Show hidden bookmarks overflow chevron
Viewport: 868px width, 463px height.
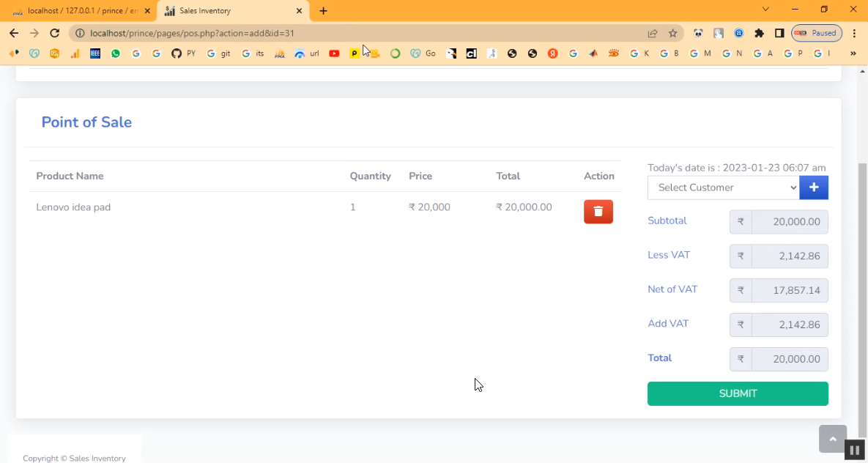853,53
